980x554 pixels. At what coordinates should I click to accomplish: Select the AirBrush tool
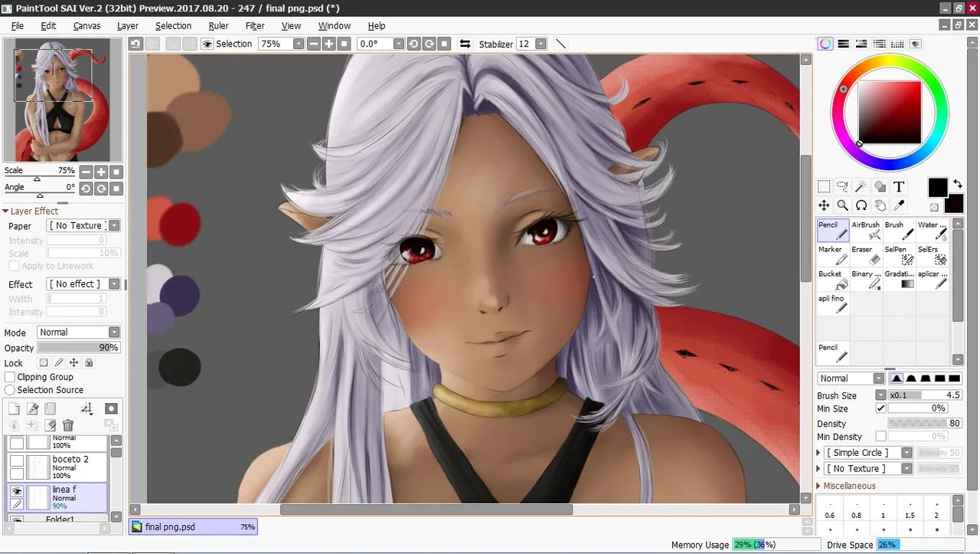click(x=866, y=231)
